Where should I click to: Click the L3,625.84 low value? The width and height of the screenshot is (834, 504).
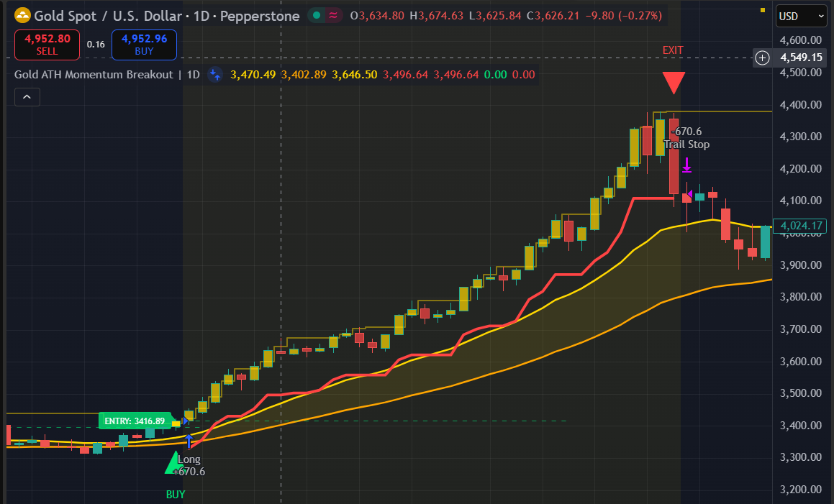[495, 16]
